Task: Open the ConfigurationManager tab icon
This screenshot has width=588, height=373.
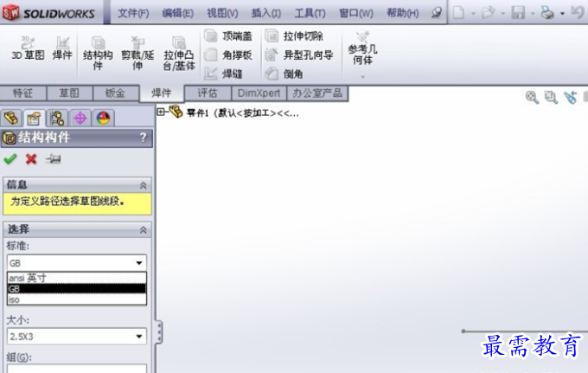Action: tap(57, 119)
